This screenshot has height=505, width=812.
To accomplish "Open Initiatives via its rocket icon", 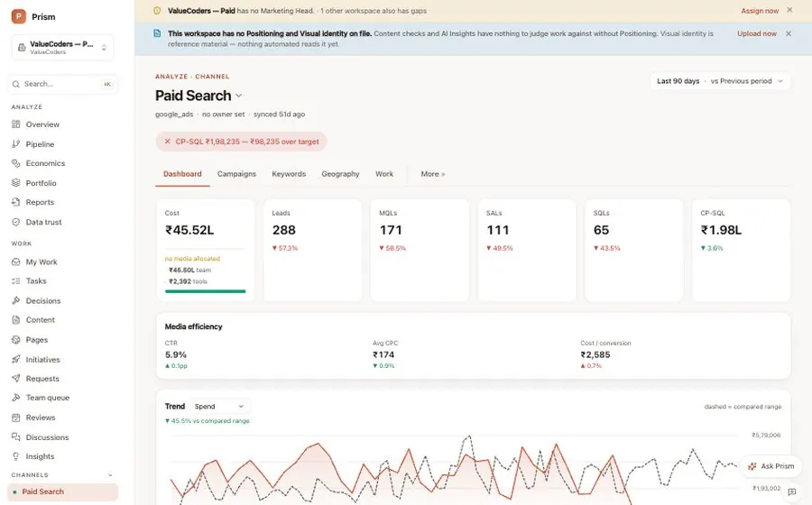I will click(x=16, y=359).
